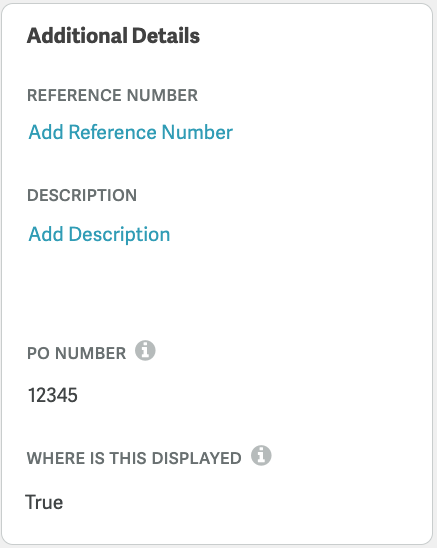Screen dimensions: 437x548
Task: Click the True value under Where Is This Displayed
Action: point(44,502)
